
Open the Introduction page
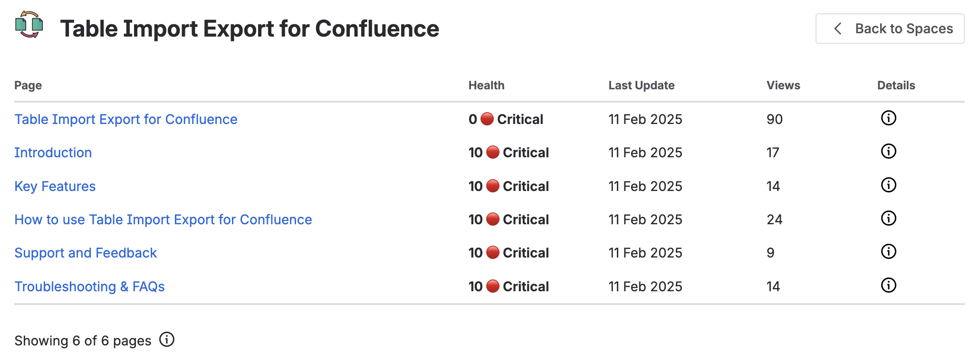(53, 152)
